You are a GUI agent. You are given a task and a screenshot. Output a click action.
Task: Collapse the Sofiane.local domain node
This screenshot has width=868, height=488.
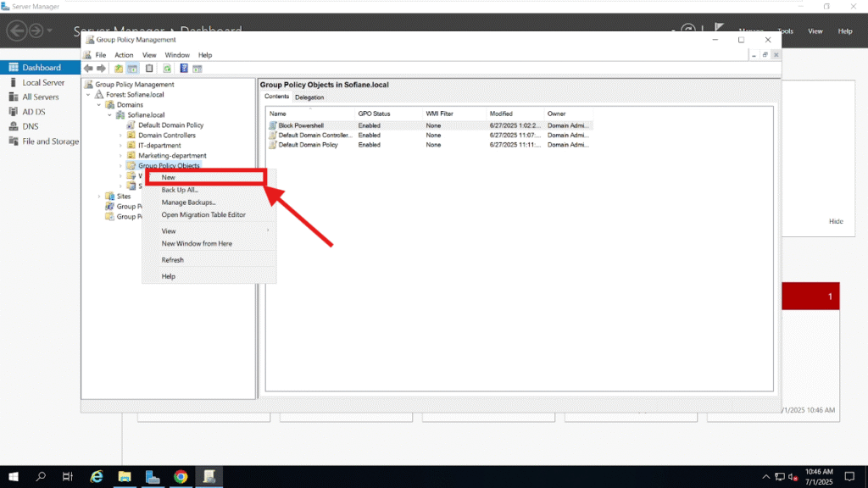109,115
